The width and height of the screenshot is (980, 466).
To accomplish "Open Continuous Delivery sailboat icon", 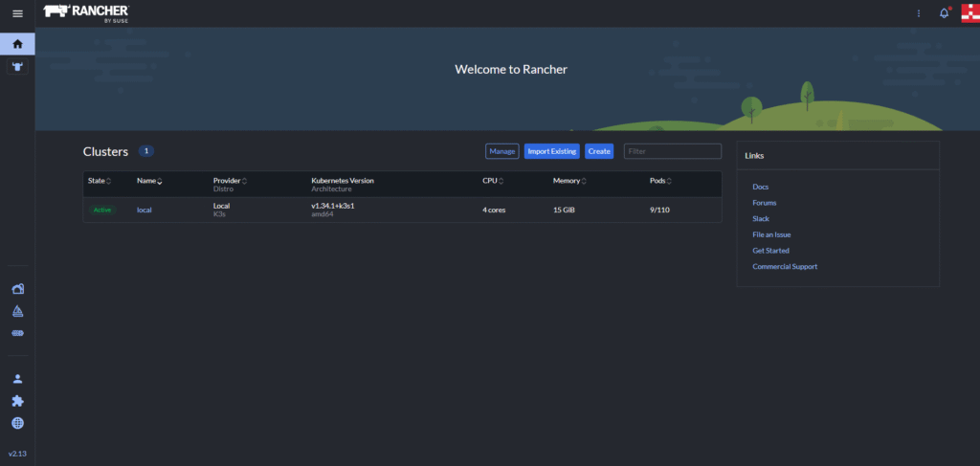I will pos(17,311).
